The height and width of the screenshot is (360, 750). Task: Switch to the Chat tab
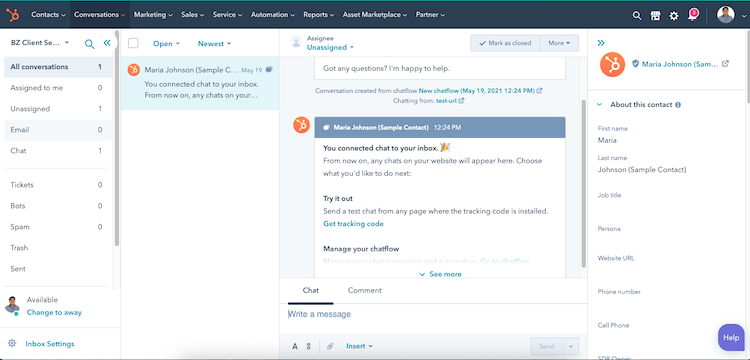point(310,290)
